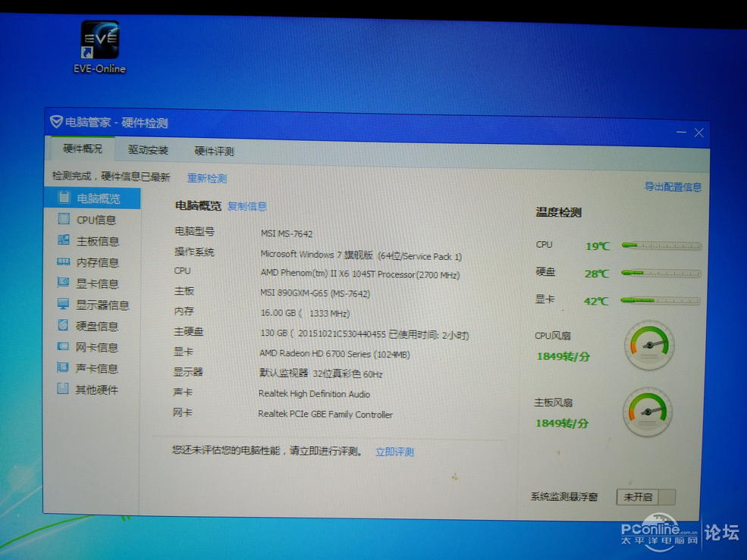Open CPU信息 label in sidebar
The height and width of the screenshot is (560, 747).
(x=97, y=220)
